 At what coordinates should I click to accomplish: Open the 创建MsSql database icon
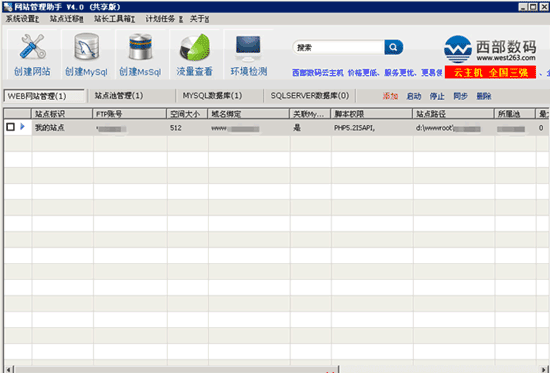coord(140,47)
